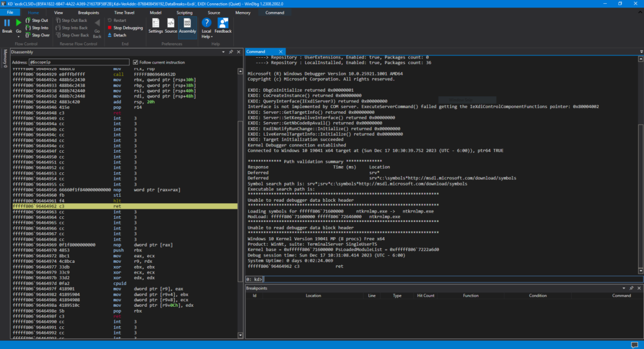This screenshot has height=349, width=644.
Task: Click the Id column header in Breakpoints
Action: (254, 296)
